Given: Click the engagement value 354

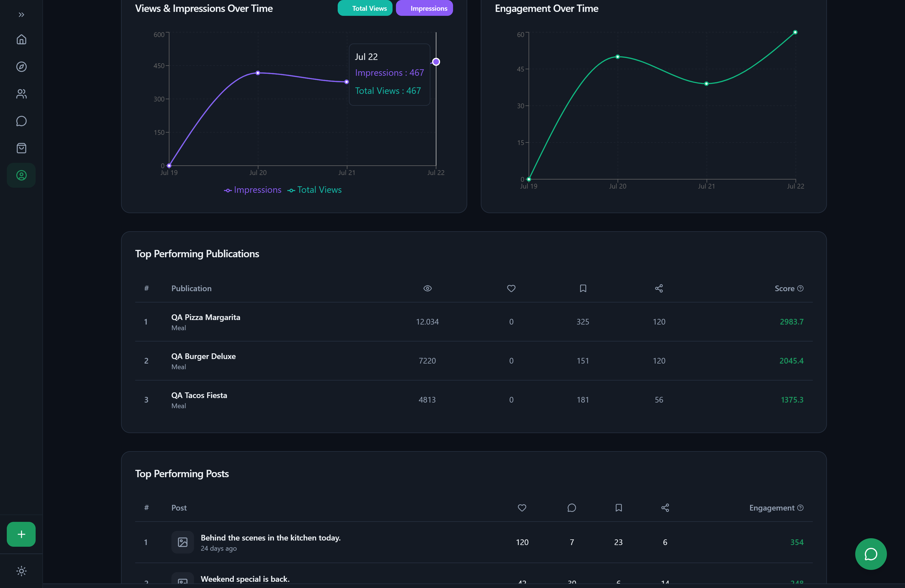Looking at the screenshot, I should pyautogui.click(x=797, y=542).
